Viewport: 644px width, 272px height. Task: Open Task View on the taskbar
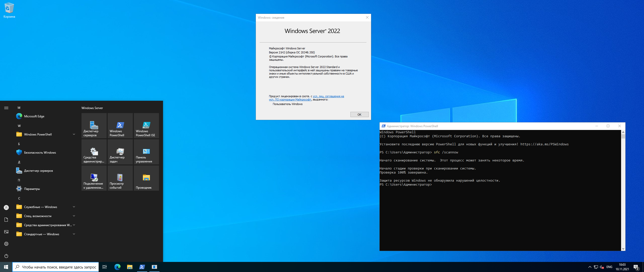pyautogui.click(x=105, y=267)
